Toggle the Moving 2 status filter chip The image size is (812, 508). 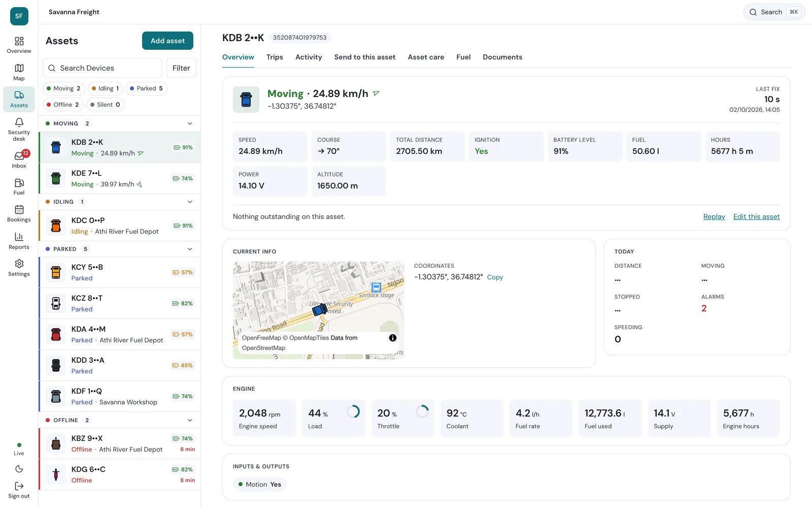coord(64,88)
